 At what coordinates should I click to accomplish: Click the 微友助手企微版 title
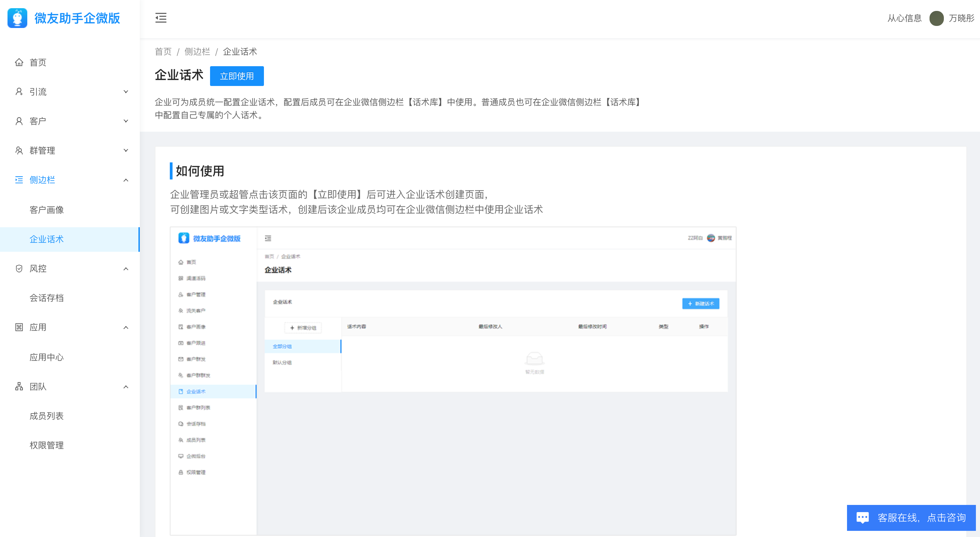click(x=77, y=18)
